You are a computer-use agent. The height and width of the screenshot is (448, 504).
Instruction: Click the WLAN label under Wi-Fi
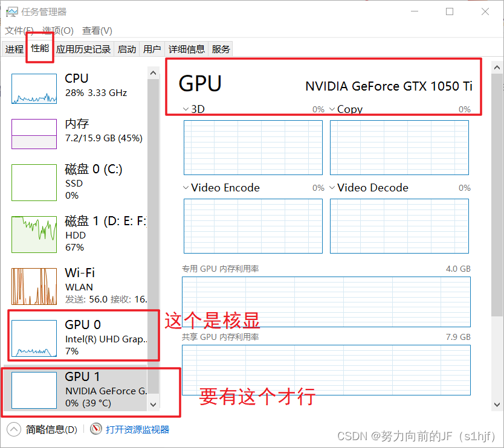pos(79,287)
